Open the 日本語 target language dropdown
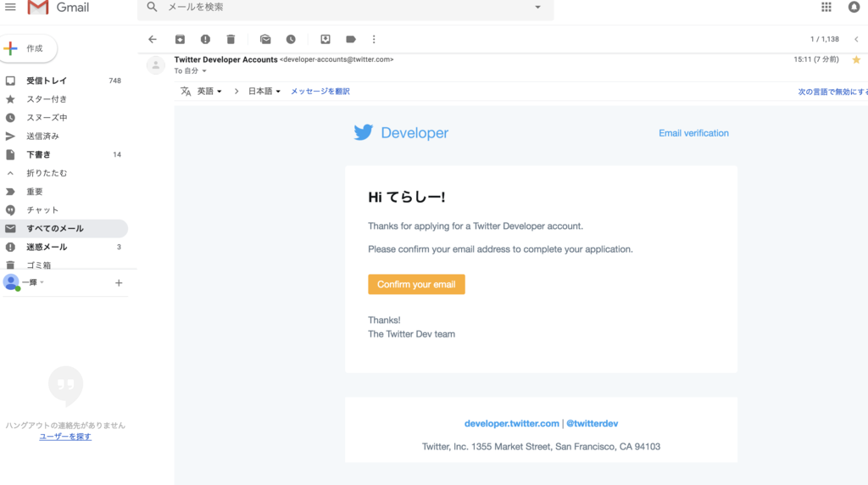The height and width of the screenshot is (485, 868). 264,92
